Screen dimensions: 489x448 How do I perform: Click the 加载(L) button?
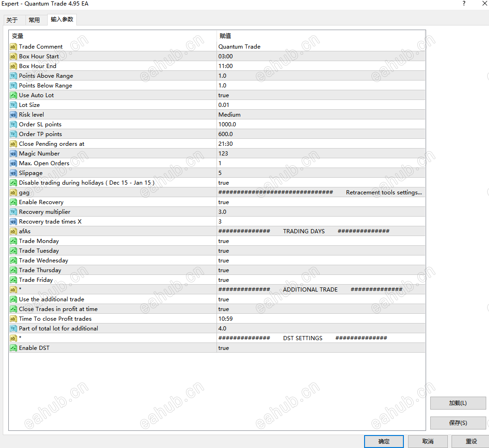pyautogui.click(x=458, y=403)
